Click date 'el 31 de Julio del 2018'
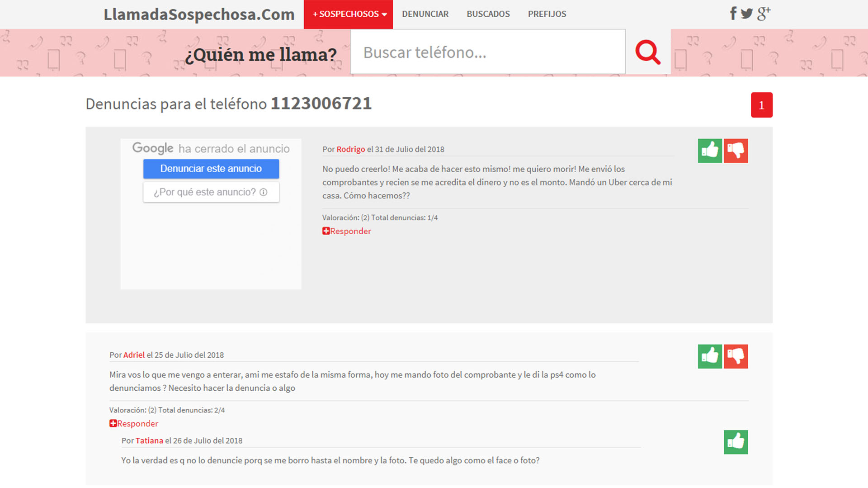This screenshot has width=868, height=488. pyautogui.click(x=406, y=149)
